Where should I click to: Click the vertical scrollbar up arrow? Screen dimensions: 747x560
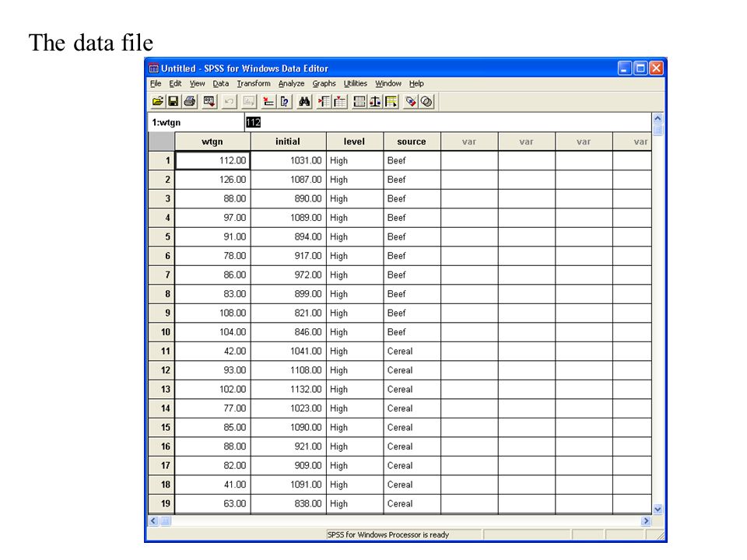click(658, 118)
